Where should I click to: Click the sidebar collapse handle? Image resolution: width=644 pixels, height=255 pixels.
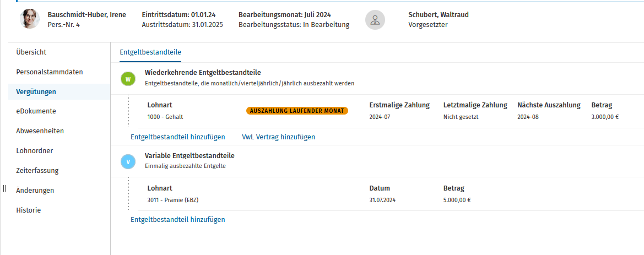4,188
